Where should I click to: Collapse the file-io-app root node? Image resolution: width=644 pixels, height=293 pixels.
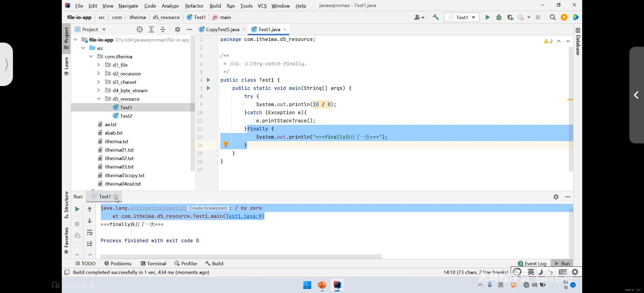click(75, 40)
